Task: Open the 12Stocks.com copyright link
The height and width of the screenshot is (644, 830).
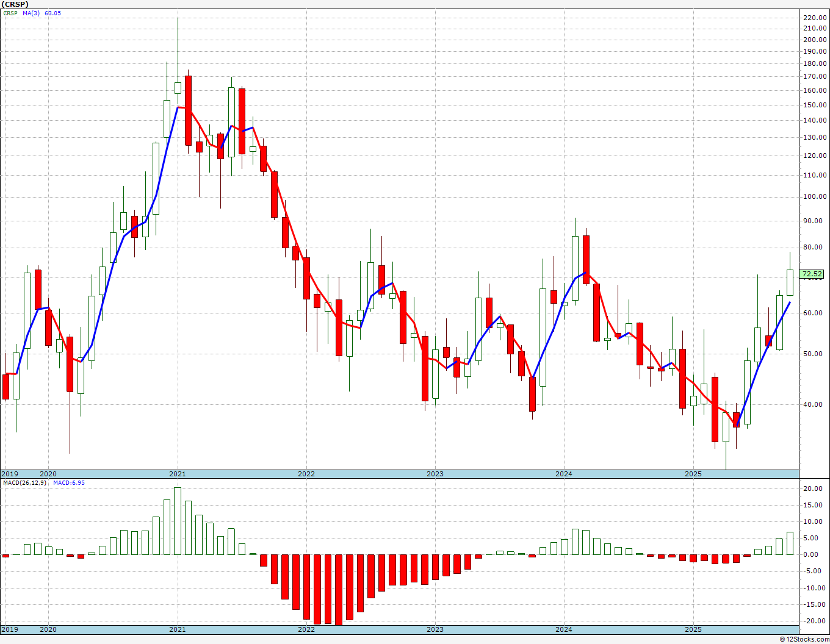Action: [x=804, y=639]
